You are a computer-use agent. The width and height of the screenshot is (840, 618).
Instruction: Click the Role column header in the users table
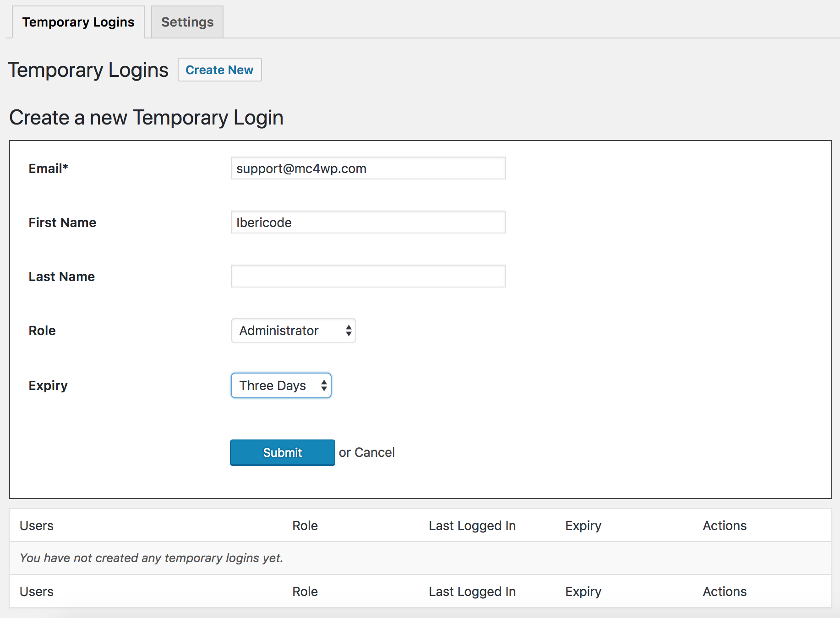click(x=305, y=526)
